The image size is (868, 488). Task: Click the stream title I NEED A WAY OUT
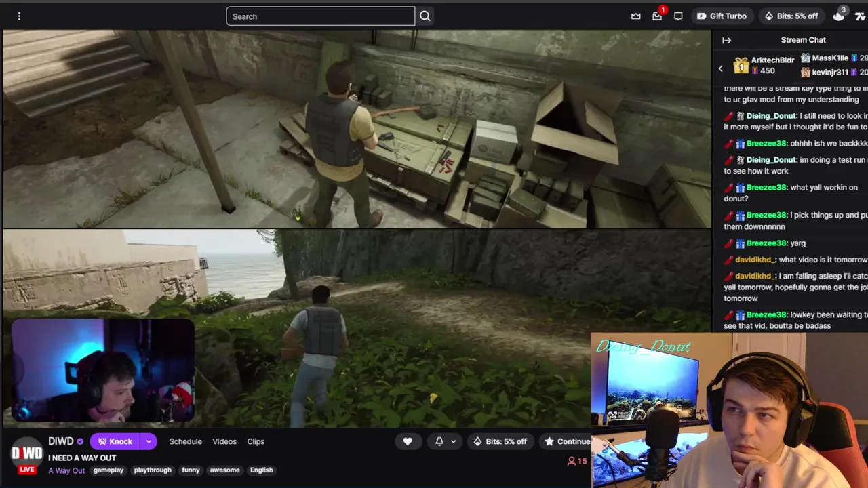82,457
